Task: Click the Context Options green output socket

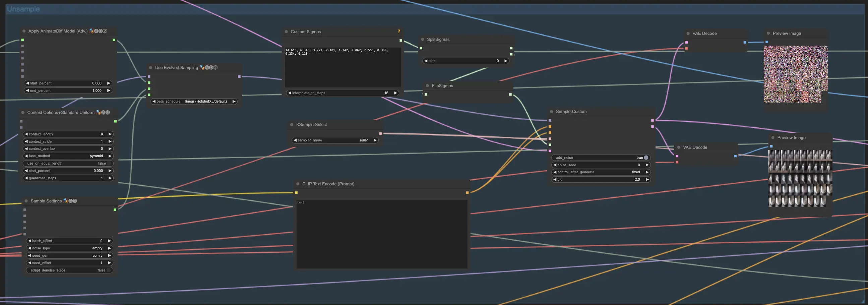Action: pyautogui.click(x=115, y=121)
